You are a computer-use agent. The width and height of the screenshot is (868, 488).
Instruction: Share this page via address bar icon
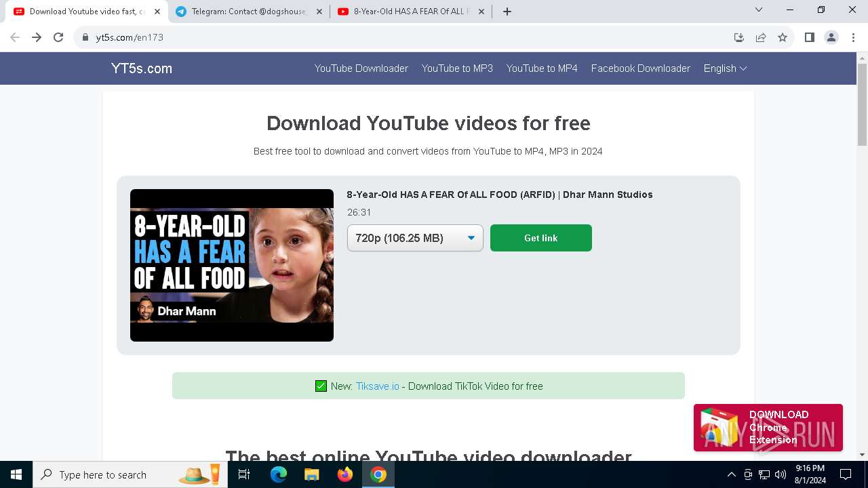point(761,37)
